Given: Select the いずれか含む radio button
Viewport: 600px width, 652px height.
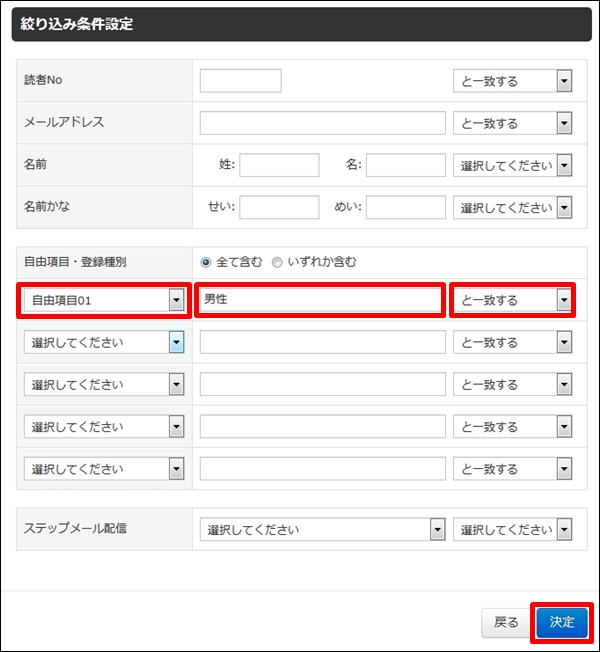Looking at the screenshot, I should [277, 262].
